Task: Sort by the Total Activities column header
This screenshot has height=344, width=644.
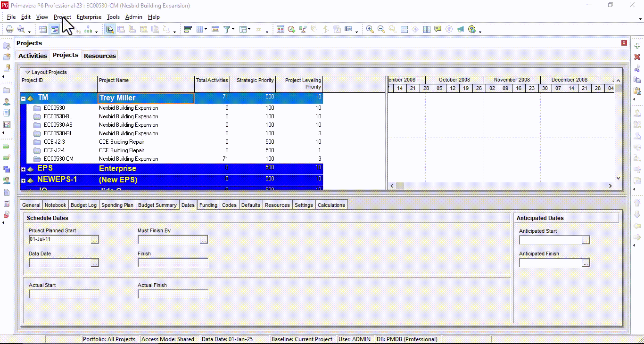Action: point(212,84)
